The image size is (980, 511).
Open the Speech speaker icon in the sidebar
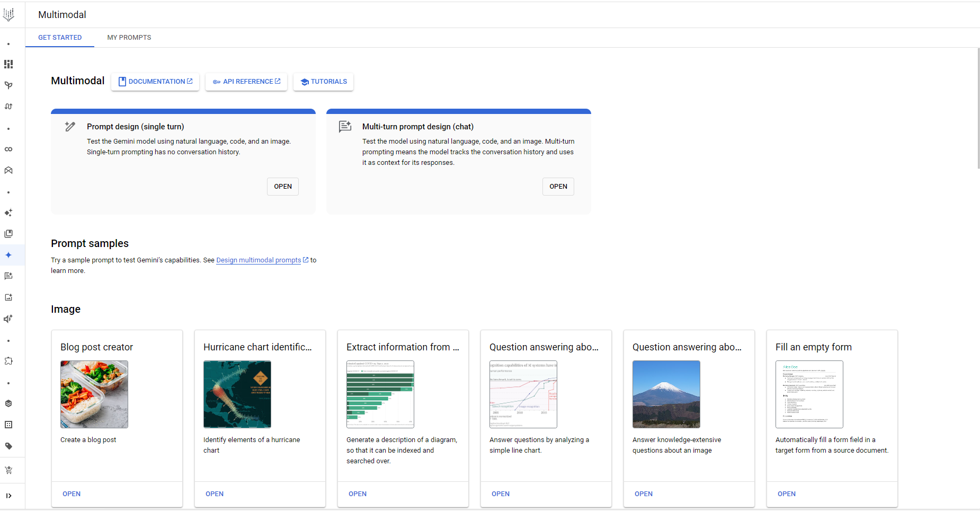[x=8, y=319]
